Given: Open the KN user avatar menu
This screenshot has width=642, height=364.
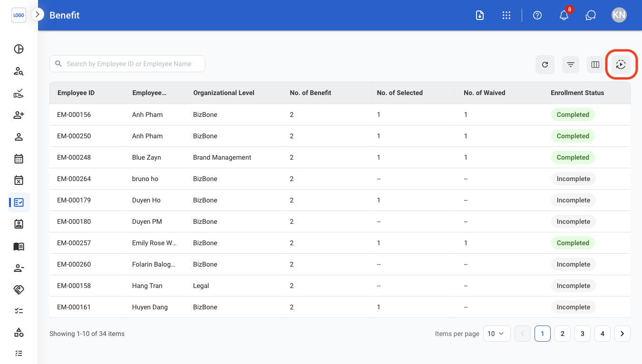Looking at the screenshot, I should coord(619,15).
